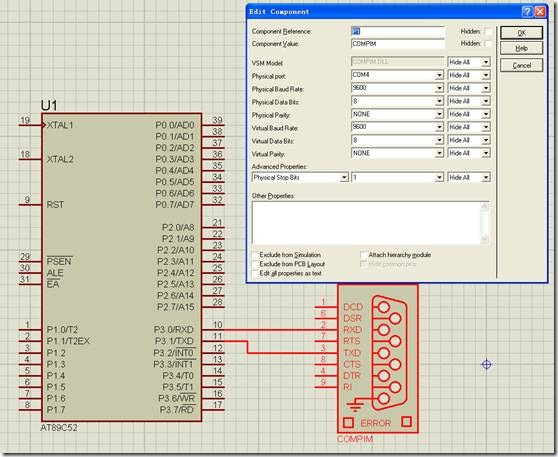Click the P3.1/TXD pin label on U1
The height and width of the screenshot is (457, 558).
[x=174, y=341]
